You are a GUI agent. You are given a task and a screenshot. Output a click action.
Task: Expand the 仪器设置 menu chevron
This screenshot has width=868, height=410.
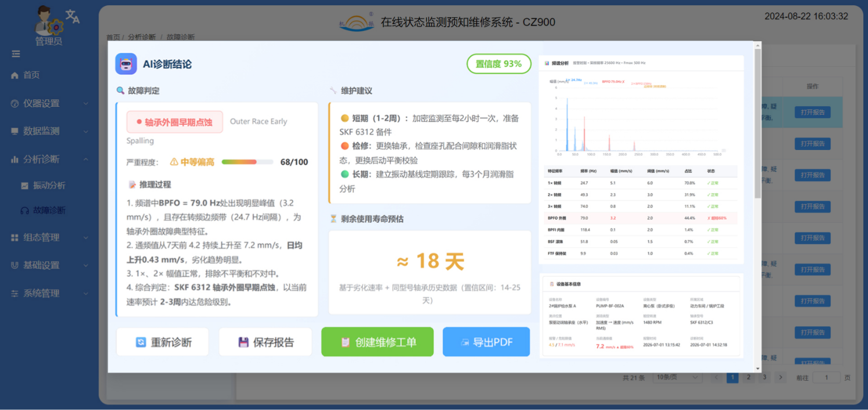[86, 104]
